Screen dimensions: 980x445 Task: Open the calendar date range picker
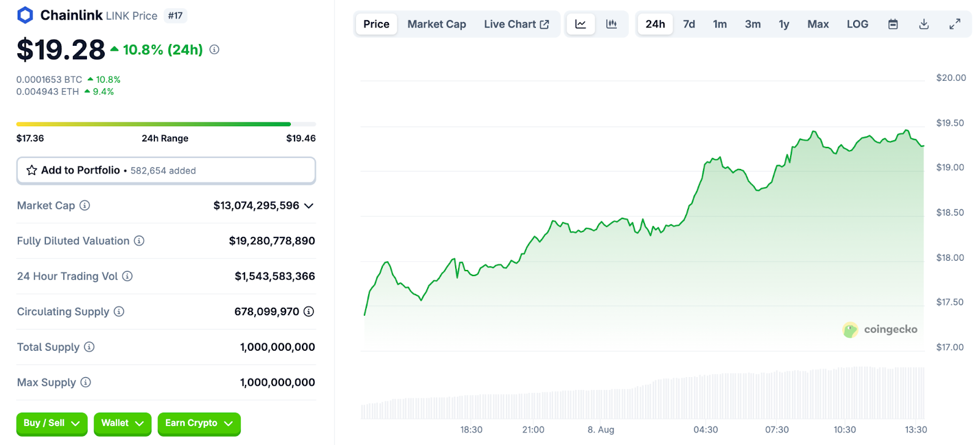click(893, 24)
